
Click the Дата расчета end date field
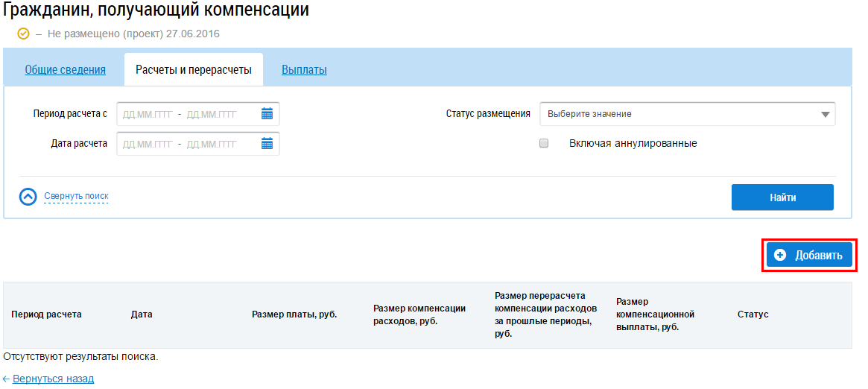[212, 144]
